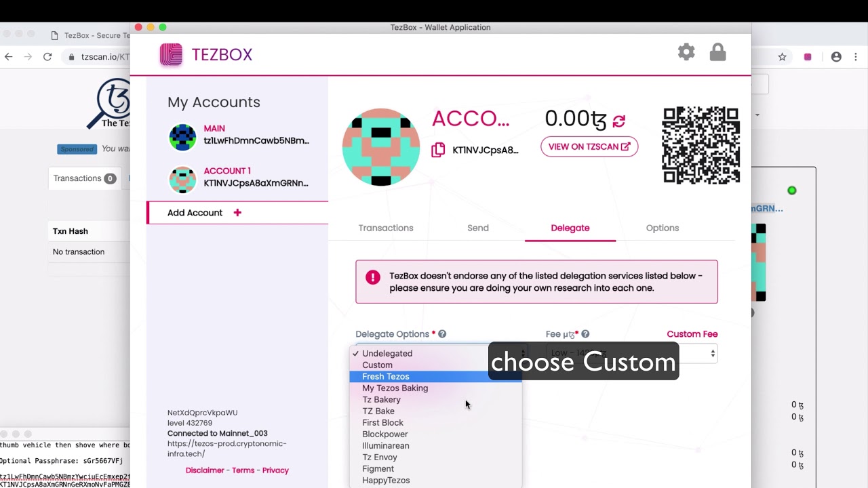Click Custom Fee link
Viewport: 868px width, 488px height.
692,334
